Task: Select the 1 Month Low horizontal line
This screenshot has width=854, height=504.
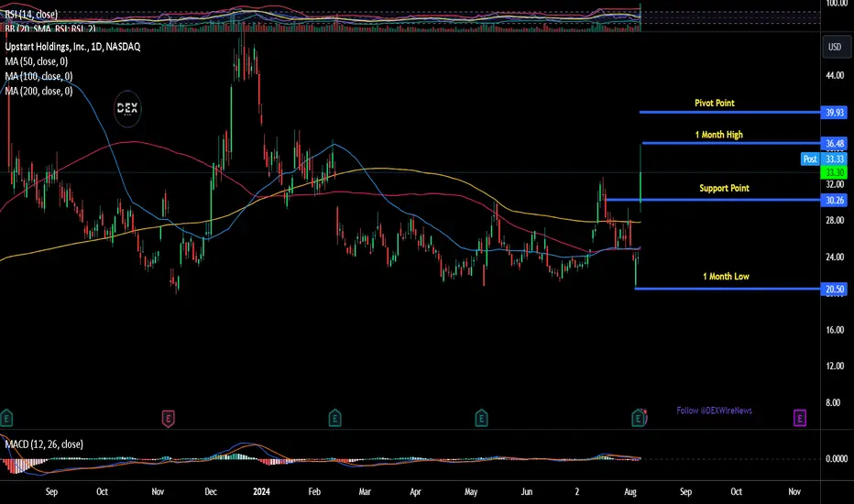Action: pyautogui.click(x=728, y=289)
